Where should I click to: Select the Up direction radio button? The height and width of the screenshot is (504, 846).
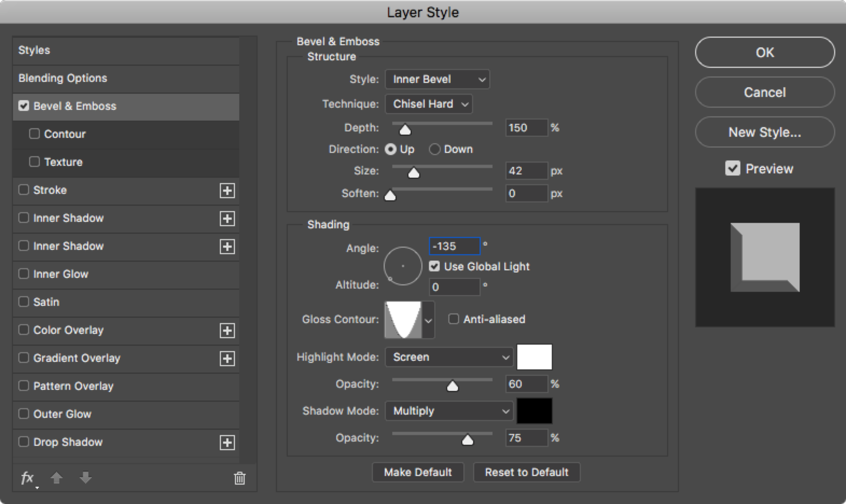click(x=390, y=149)
